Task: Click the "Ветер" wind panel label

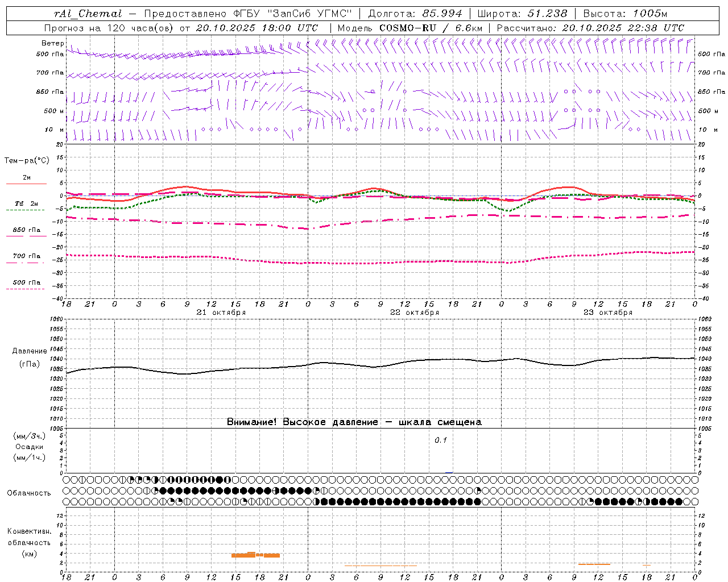Action: (52, 43)
